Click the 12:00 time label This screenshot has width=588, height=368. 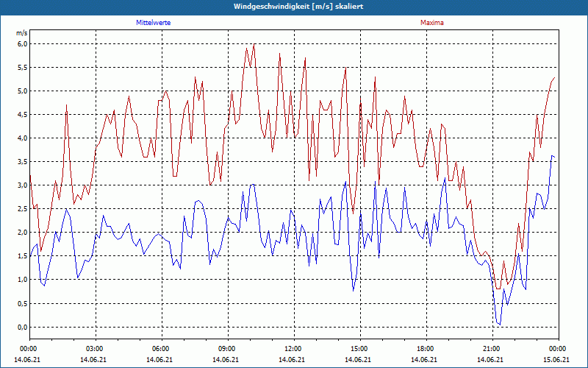[292, 349]
